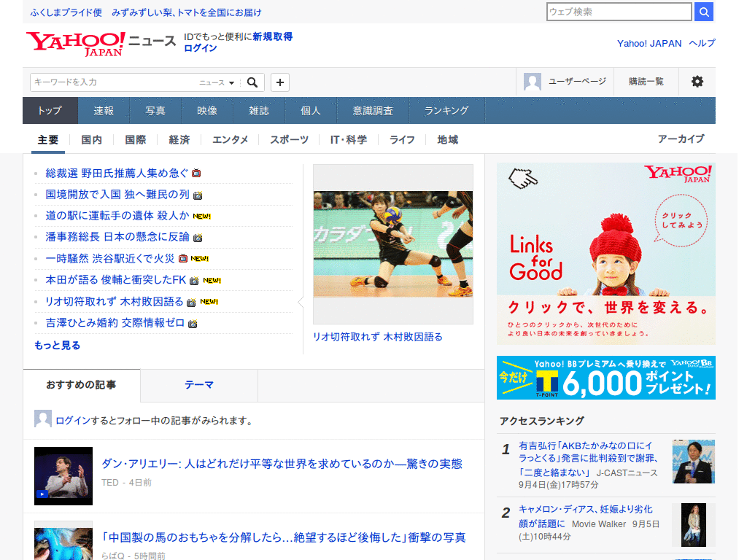
Task: Click camera icon beside 本田が語る headline
Action: point(194,281)
